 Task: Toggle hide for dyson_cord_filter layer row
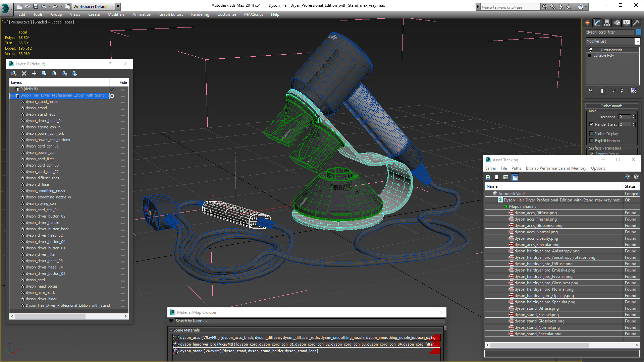[123, 159]
